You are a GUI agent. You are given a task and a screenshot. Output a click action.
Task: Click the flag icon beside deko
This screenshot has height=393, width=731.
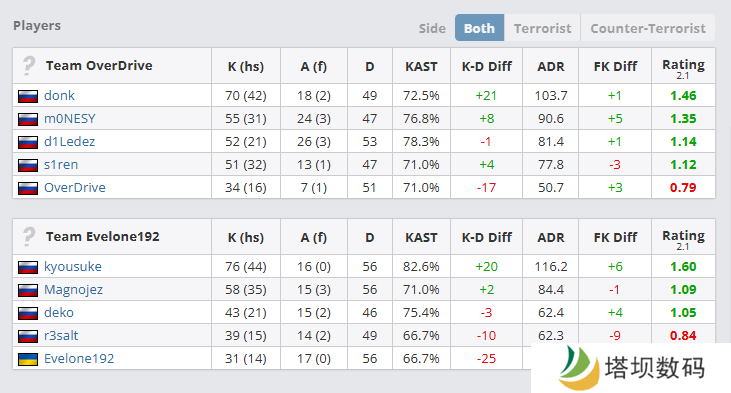point(28,313)
